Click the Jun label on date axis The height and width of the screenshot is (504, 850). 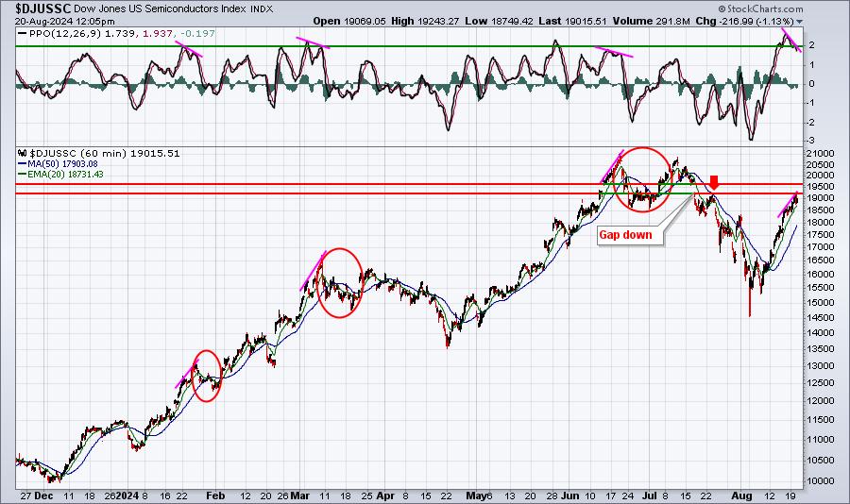(569, 496)
